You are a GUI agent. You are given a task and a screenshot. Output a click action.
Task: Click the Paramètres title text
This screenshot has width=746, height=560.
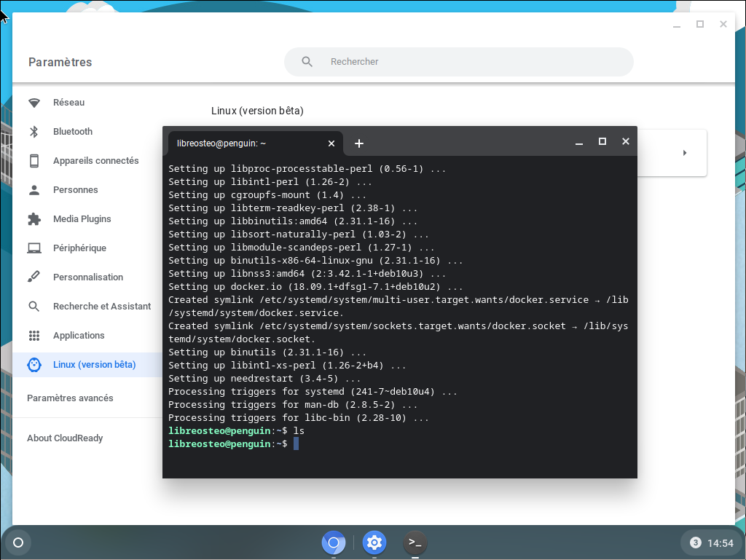point(60,63)
